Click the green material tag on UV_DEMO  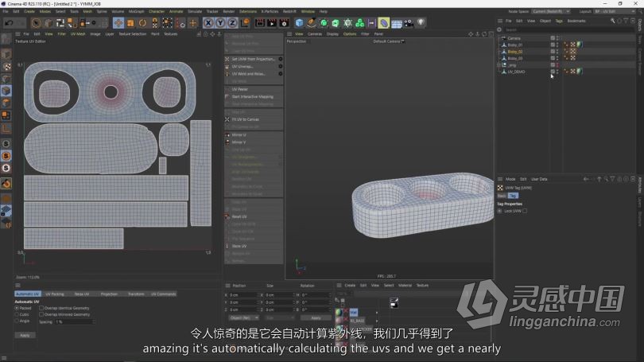point(579,72)
